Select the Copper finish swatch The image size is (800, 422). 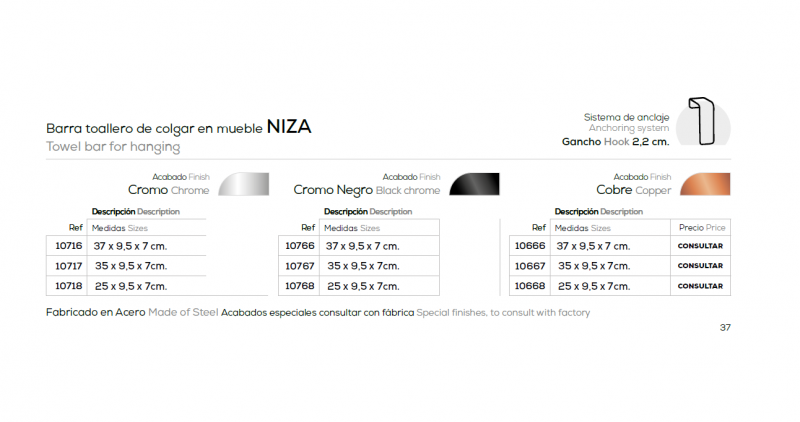(x=705, y=184)
